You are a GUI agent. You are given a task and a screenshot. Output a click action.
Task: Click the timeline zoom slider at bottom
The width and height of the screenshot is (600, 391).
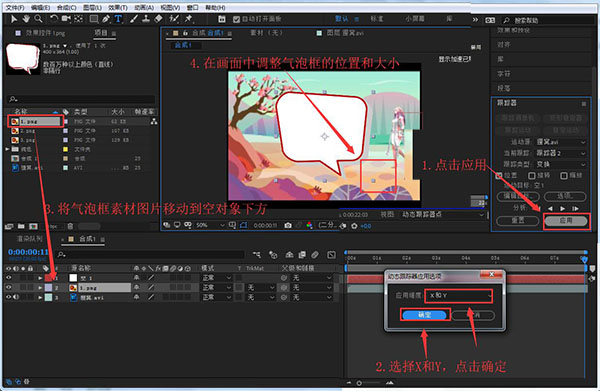[x=369, y=383]
